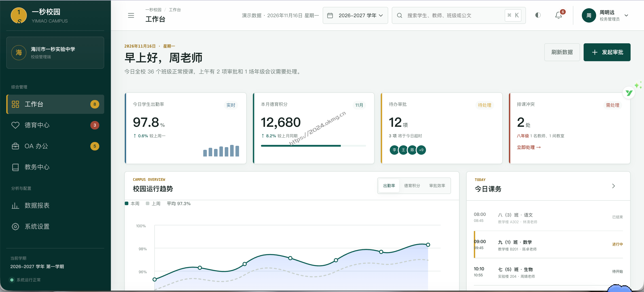Click the 系统设置 gear icon
Viewport: 644px width, 292px height.
point(15,226)
